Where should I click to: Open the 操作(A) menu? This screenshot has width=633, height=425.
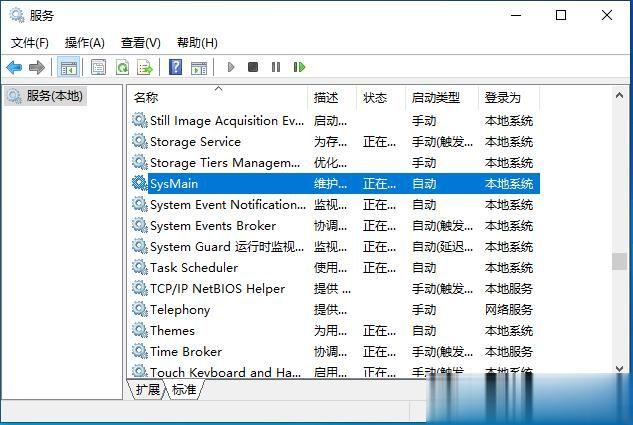coord(85,43)
